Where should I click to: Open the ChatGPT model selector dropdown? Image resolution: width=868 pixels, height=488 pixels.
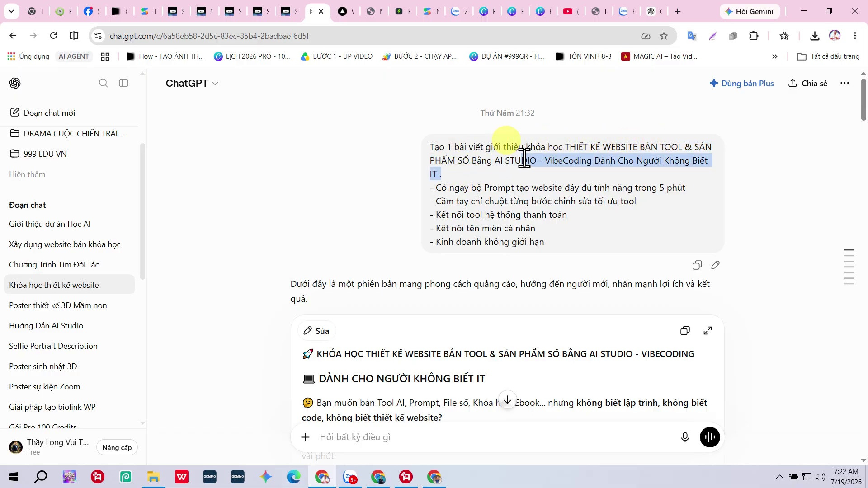[x=192, y=83]
